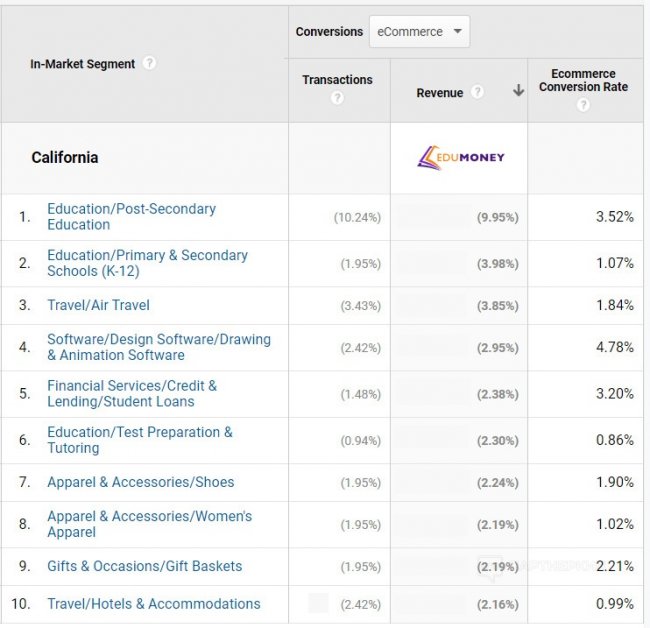Open the Travel/Air Travel segment
The height and width of the screenshot is (628, 650).
click(98, 305)
